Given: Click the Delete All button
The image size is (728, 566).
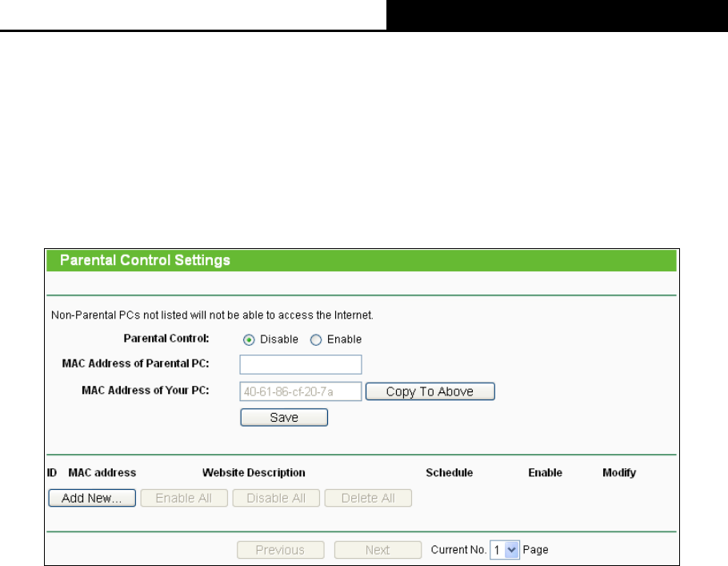Looking at the screenshot, I should tap(368, 498).
